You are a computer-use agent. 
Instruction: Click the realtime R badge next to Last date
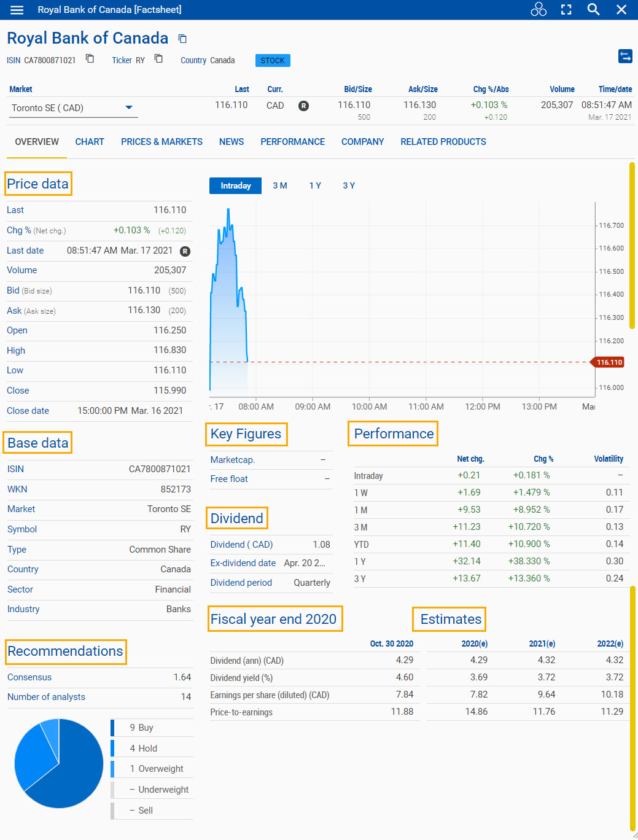point(185,251)
